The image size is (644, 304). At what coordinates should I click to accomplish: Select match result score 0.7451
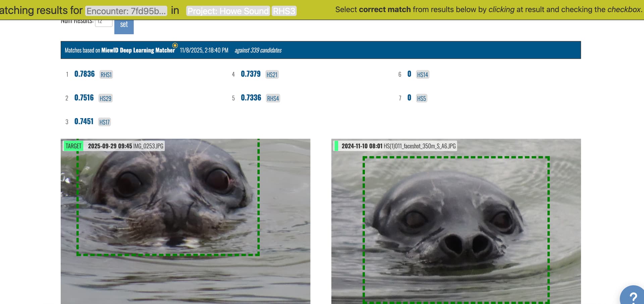(84, 121)
